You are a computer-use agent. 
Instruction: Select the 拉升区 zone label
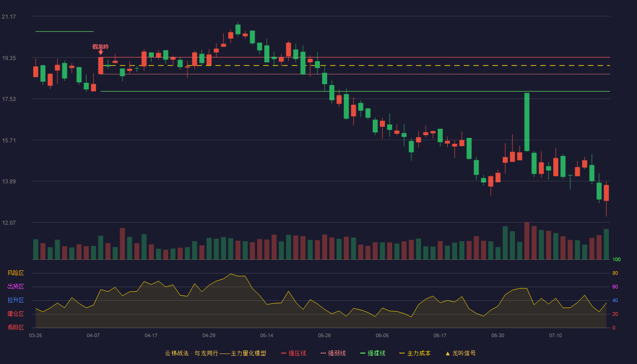click(x=15, y=300)
